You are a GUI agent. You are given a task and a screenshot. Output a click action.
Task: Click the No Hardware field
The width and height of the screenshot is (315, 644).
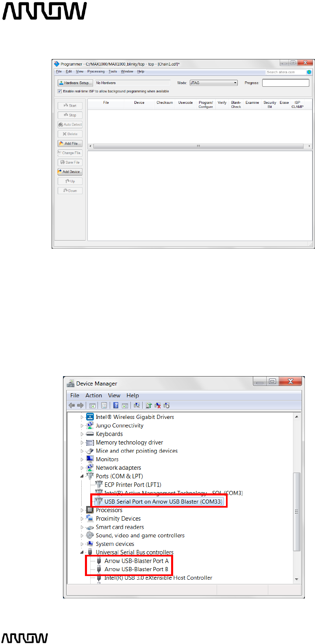(x=133, y=83)
